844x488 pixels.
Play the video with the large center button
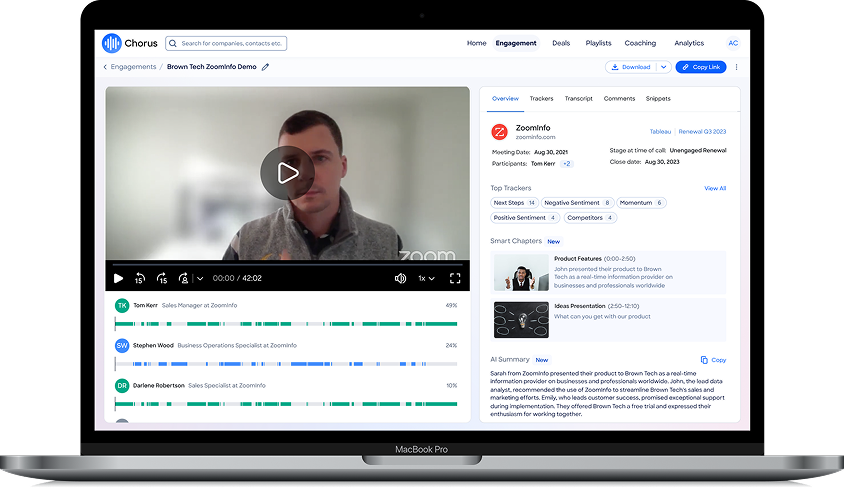(x=287, y=173)
